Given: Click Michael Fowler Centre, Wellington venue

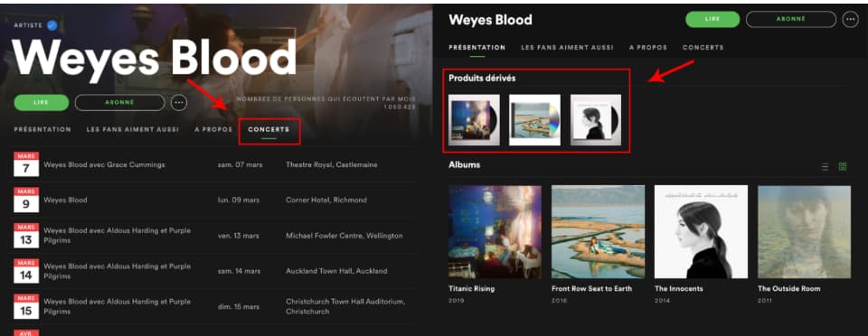Looking at the screenshot, I should click(344, 236).
